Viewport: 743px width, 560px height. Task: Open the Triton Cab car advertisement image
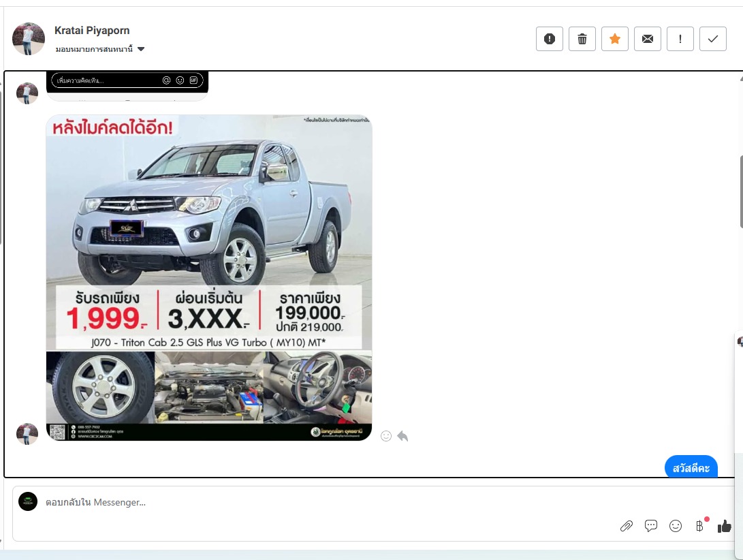click(209, 277)
